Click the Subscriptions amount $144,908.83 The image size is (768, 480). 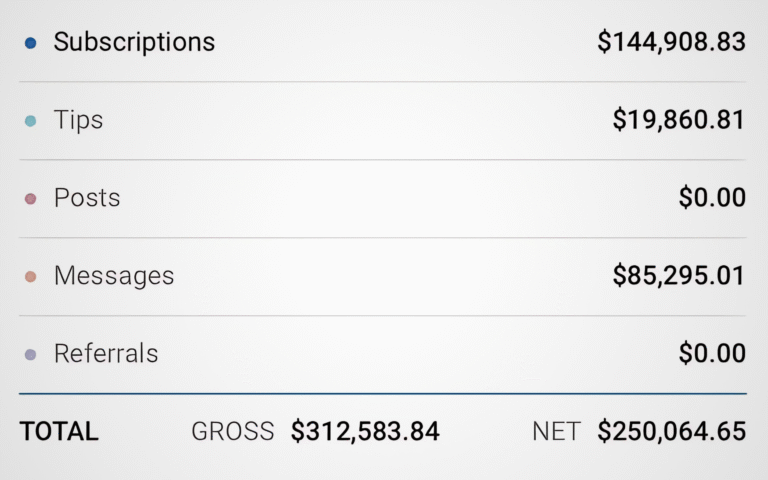point(671,42)
